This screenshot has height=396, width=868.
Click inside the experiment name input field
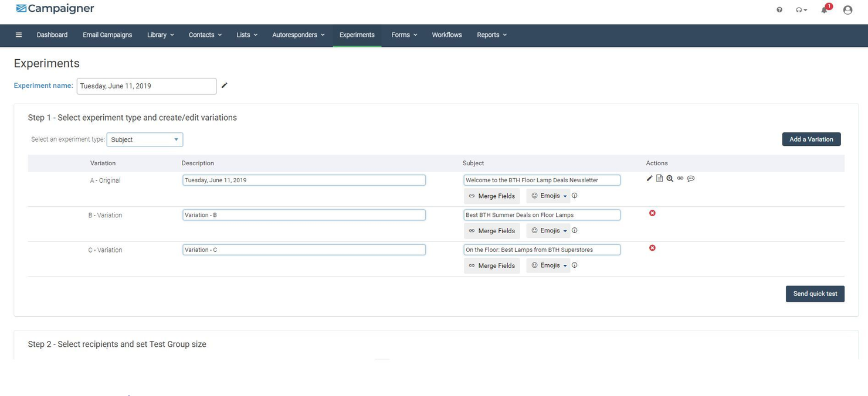pyautogui.click(x=145, y=86)
